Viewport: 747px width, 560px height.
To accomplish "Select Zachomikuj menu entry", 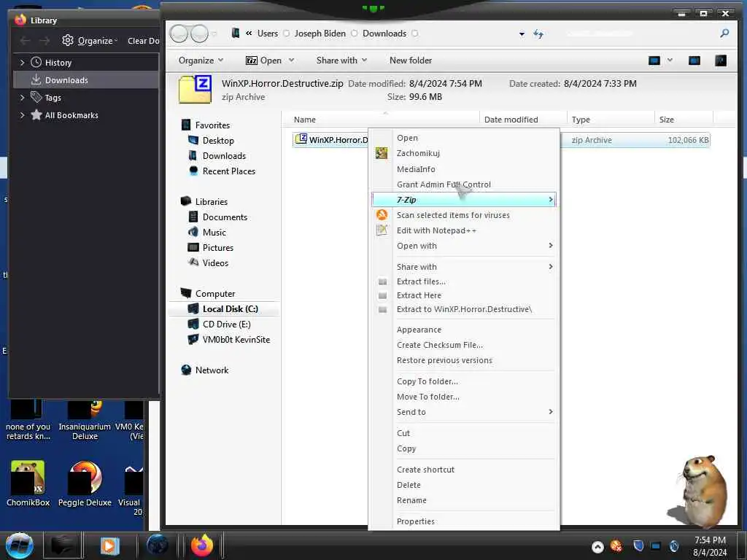I will coord(418,153).
